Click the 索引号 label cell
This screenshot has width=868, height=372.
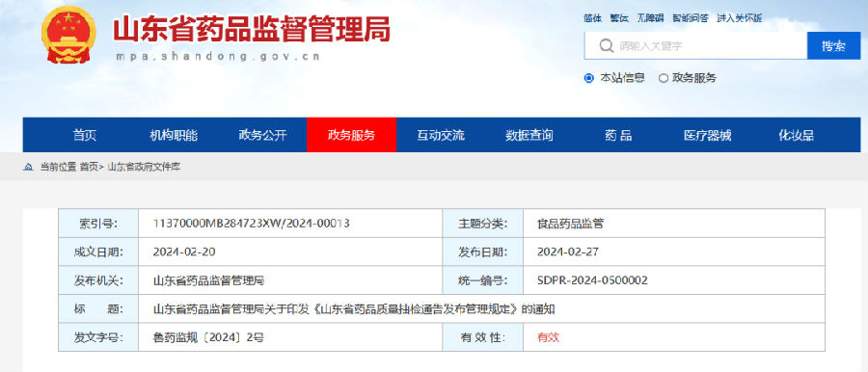click(x=98, y=223)
